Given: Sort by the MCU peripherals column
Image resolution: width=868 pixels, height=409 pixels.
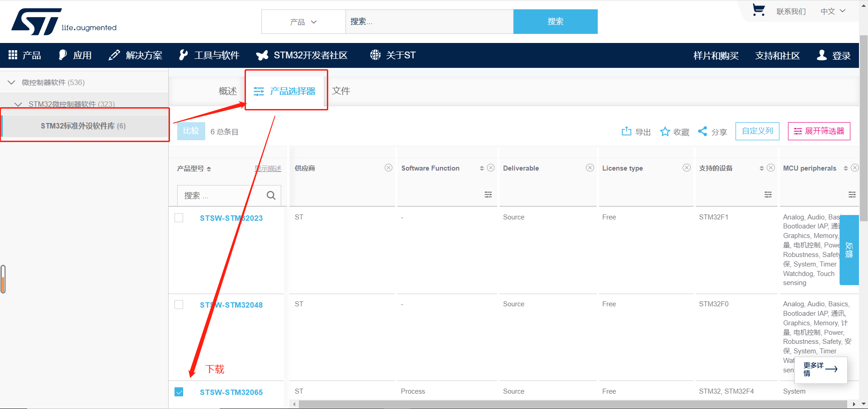Looking at the screenshot, I should pos(846,168).
